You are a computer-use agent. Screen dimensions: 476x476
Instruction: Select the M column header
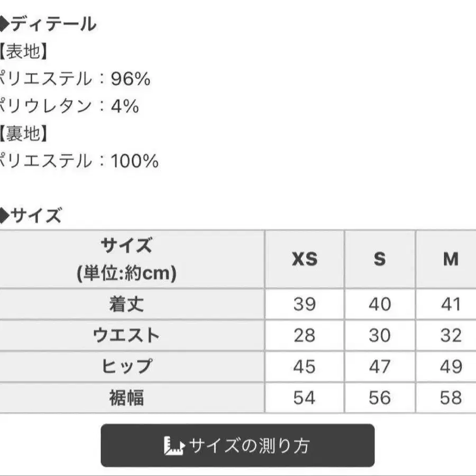[451, 259]
